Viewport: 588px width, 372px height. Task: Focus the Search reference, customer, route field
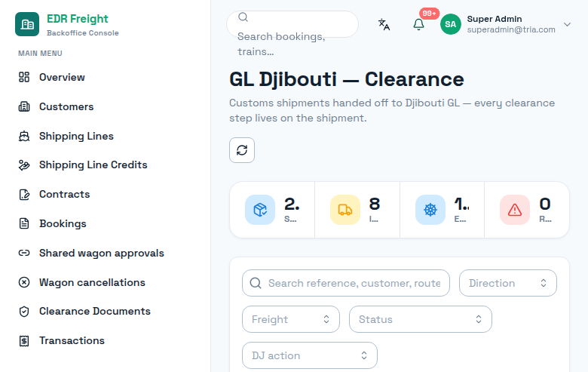pyautogui.click(x=346, y=283)
